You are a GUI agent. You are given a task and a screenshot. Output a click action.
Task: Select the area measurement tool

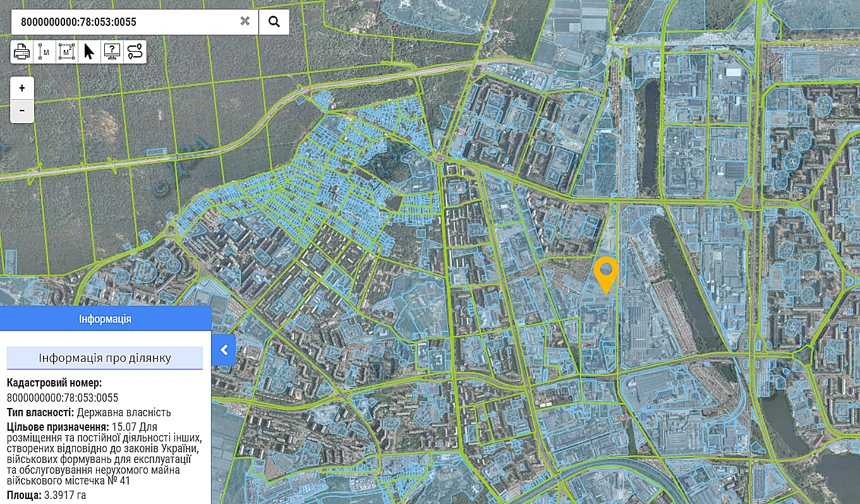(x=66, y=52)
